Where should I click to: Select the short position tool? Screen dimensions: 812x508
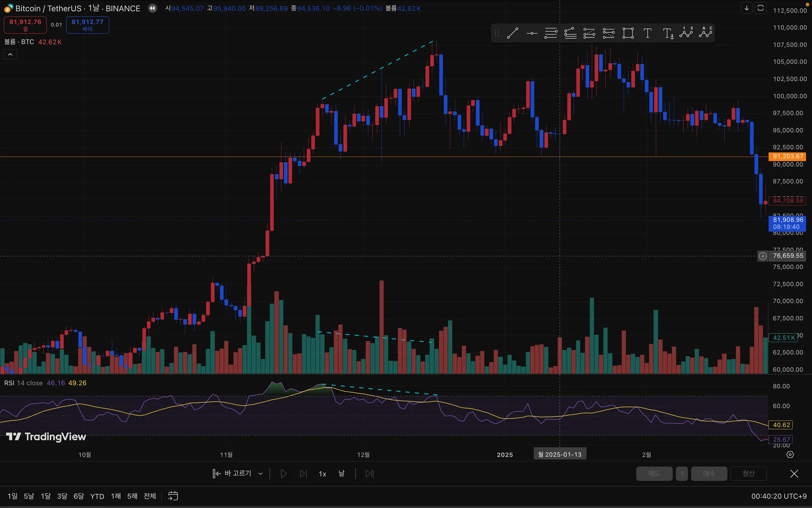pyautogui.click(x=609, y=33)
